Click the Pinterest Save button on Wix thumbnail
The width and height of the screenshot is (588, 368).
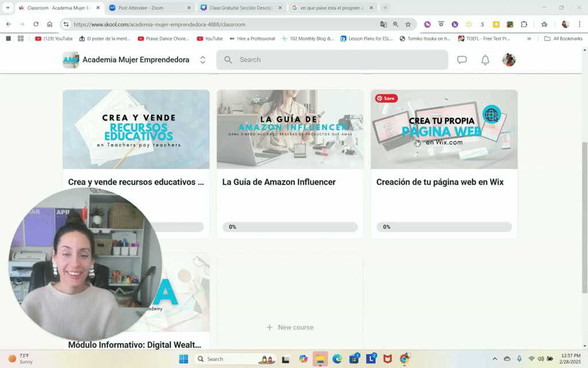[x=386, y=98]
